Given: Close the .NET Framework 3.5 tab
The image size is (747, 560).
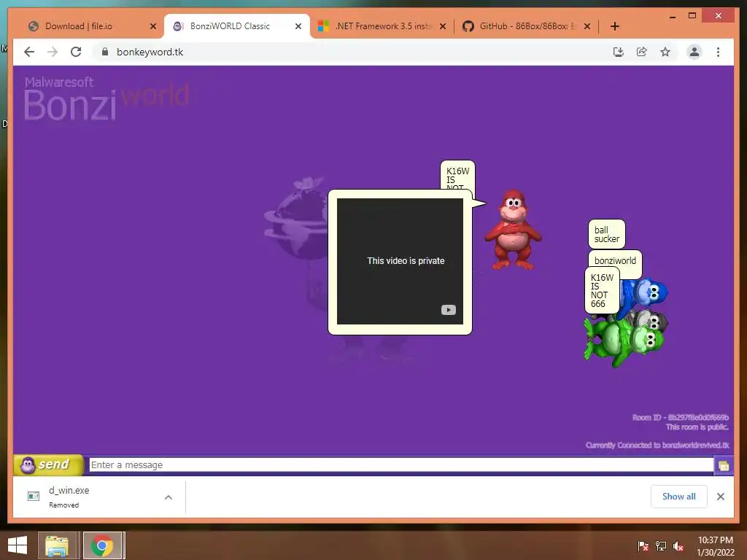Looking at the screenshot, I should click(443, 26).
